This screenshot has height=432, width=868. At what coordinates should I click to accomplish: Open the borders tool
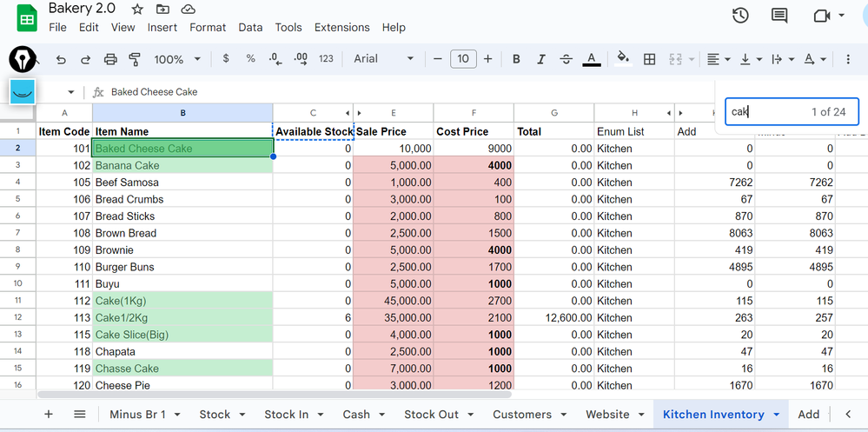(x=649, y=59)
